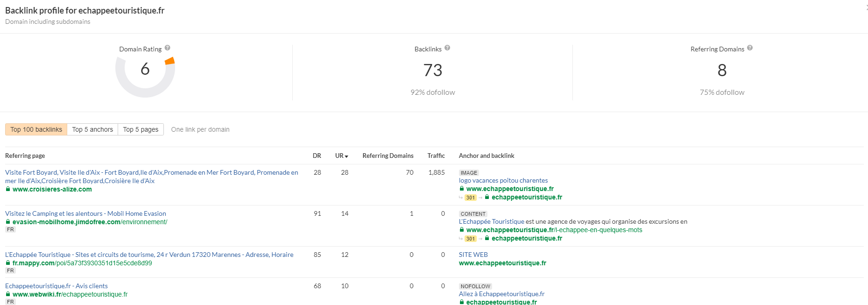This screenshot has height=305, width=868.
Task: Click the Referring page column header
Action: click(x=25, y=156)
